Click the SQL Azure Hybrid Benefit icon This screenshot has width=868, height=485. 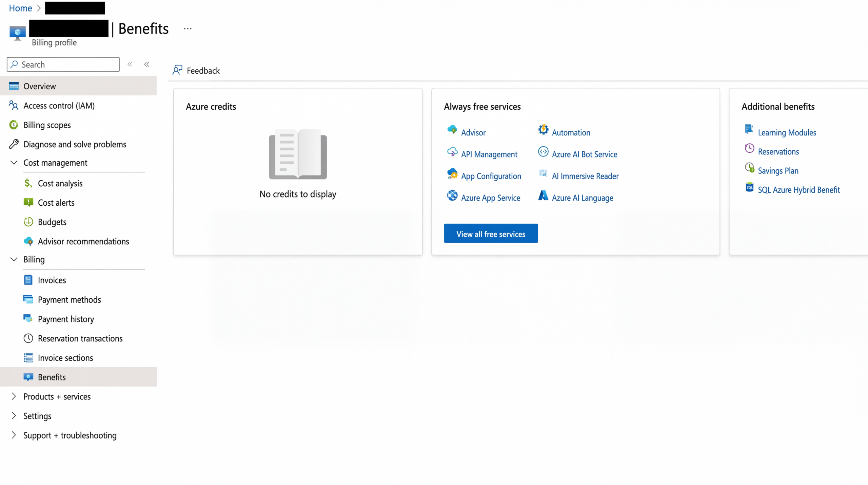pos(749,187)
